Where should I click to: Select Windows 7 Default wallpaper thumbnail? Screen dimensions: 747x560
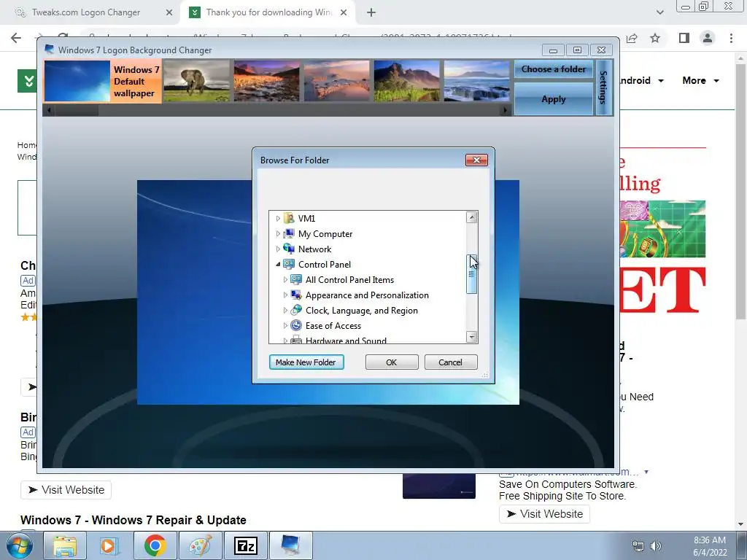(x=102, y=81)
